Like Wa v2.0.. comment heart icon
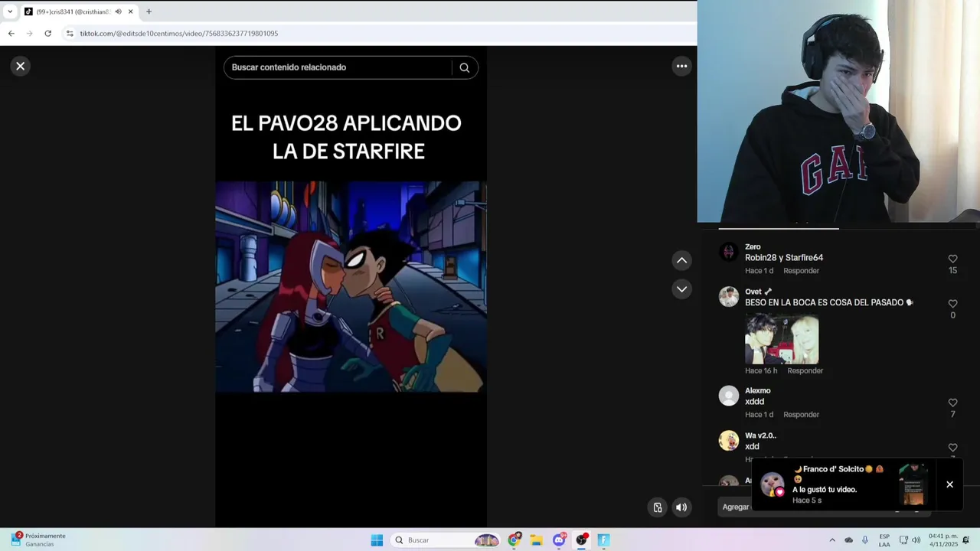The width and height of the screenshot is (980, 551). pyautogui.click(x=952, y=447)
